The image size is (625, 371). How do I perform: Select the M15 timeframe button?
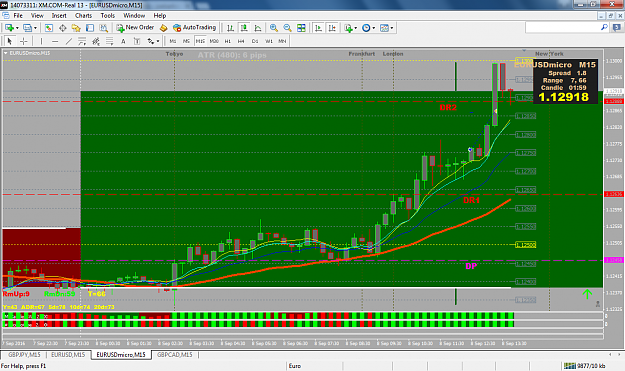(200, 41)
